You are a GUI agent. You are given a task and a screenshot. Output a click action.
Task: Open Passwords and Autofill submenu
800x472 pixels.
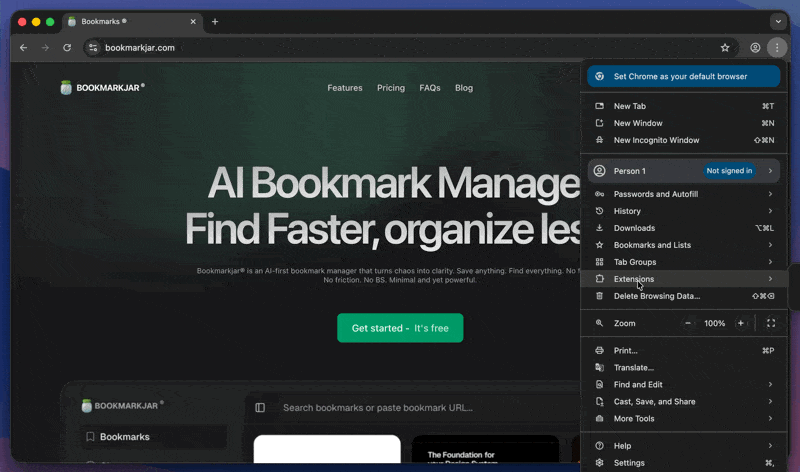click(x=683, y=194)
